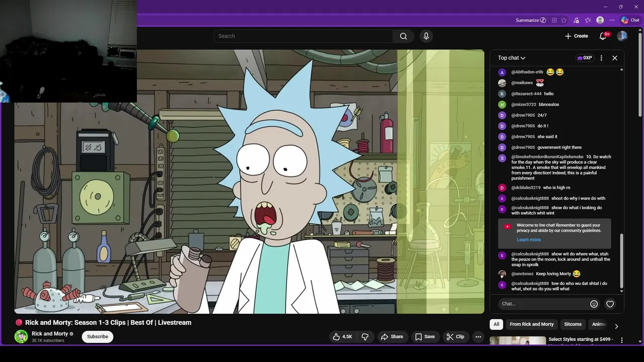Add this page to favorites with the star
The image size is (644, 362).
pyautogui.click(x=564, y=20)
